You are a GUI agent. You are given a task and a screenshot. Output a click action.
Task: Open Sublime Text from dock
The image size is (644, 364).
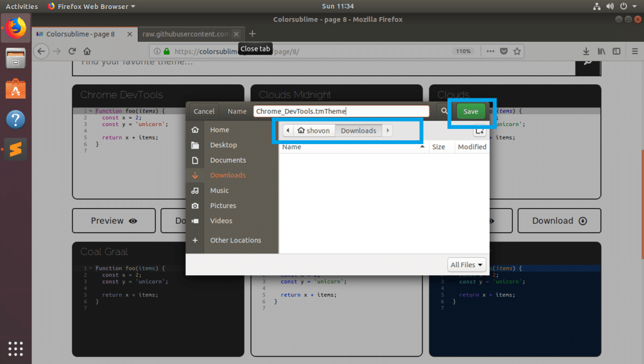[16, 150]
